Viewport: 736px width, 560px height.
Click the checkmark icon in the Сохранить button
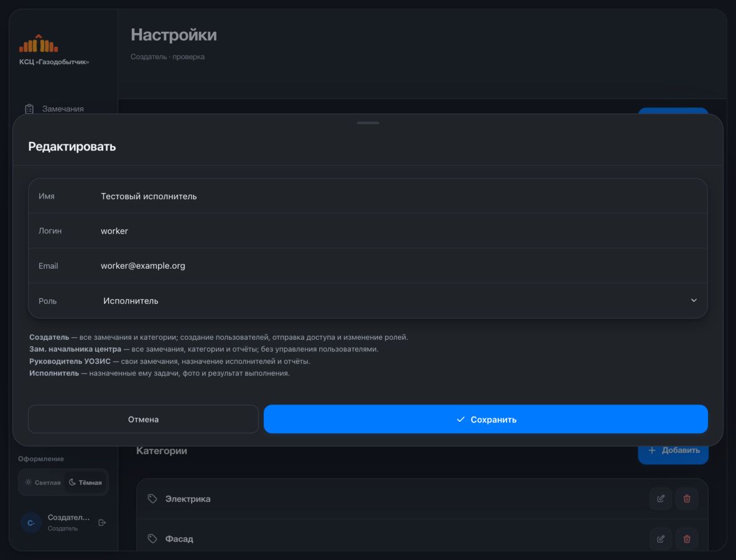[460, 419]
